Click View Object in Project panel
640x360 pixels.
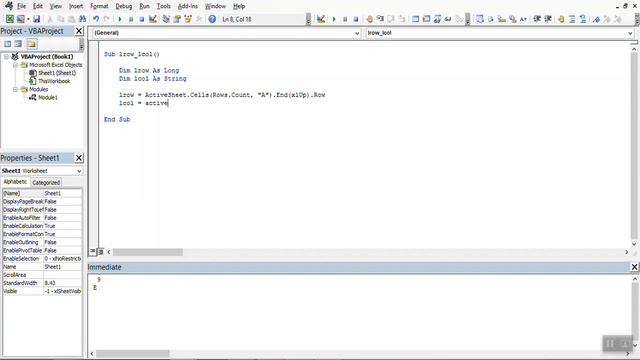[18, 44]
